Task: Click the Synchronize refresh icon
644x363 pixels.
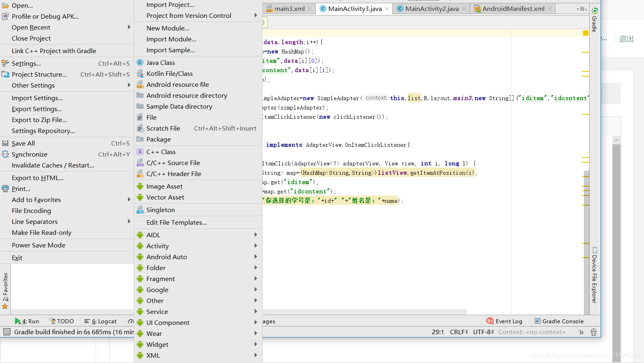Action: 5,154
